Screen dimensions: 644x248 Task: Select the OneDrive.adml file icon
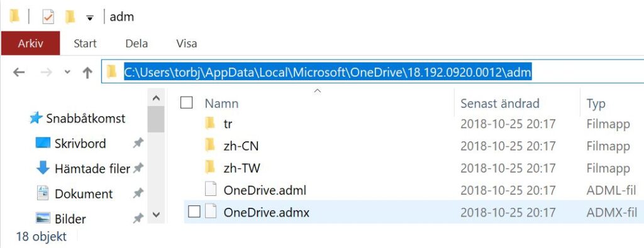click(x=210, y=190)
